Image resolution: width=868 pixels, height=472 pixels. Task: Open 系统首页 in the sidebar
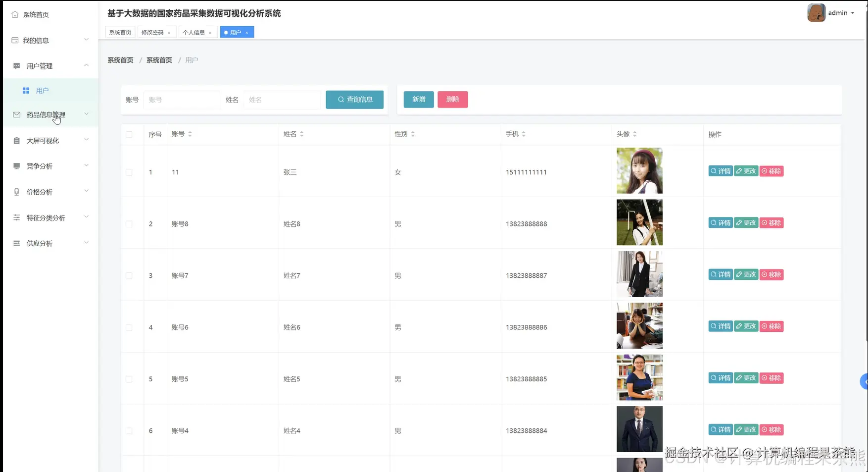click(36, 15)
